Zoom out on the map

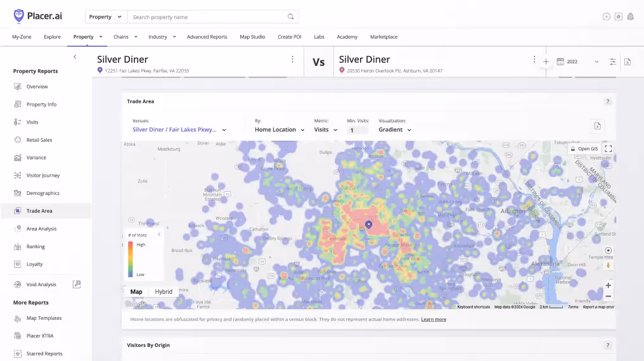pyautogui.click(x=609, y=296)
